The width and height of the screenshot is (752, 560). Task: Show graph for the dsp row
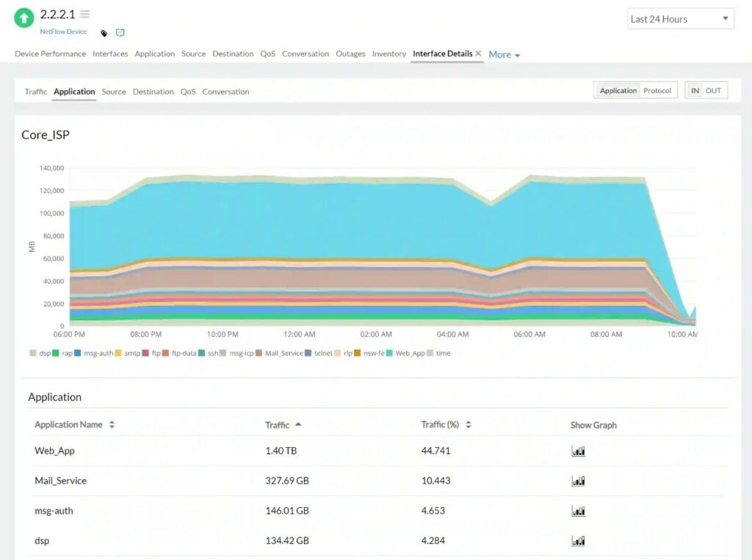[x=579, y=541]
